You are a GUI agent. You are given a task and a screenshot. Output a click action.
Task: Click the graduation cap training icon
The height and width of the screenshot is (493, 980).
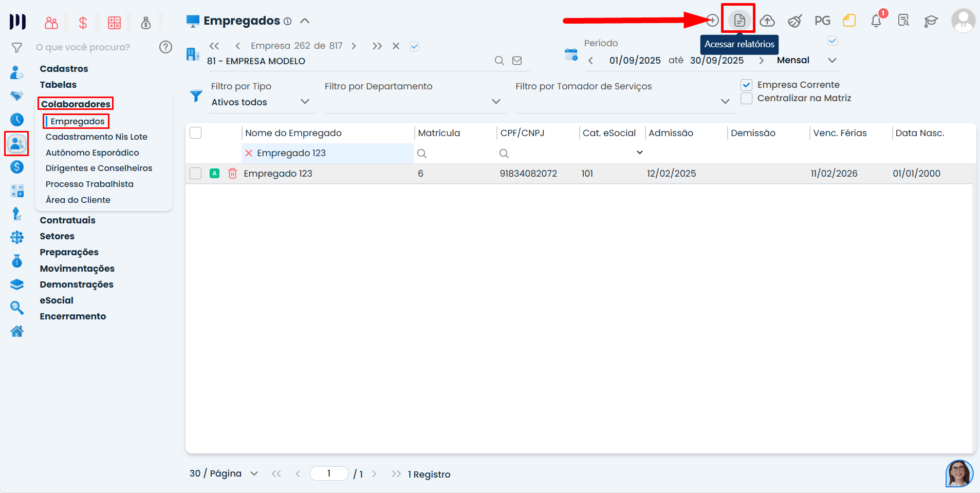[x=931, y=21]
